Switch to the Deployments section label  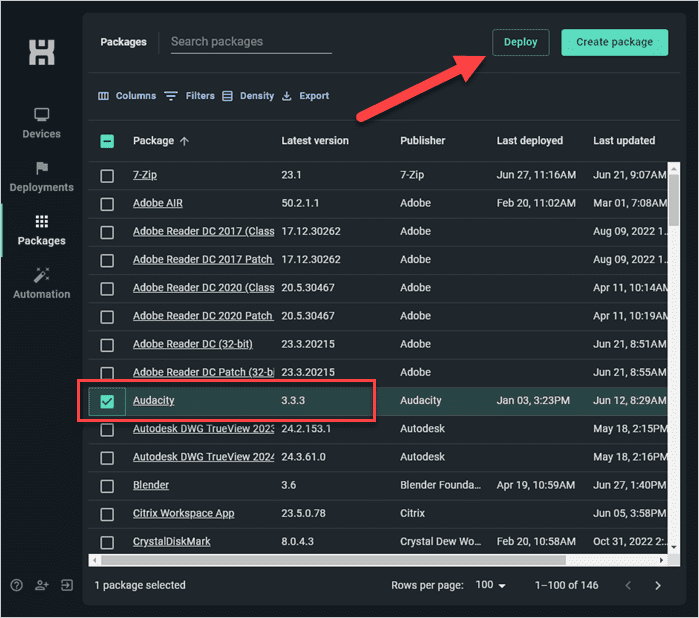[x=41, y=187]
